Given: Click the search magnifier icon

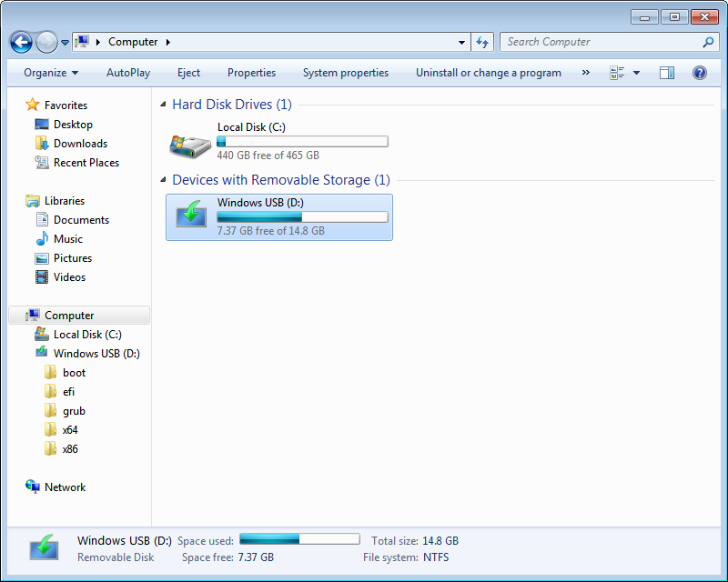Looking at the screenshot, I should coord(708,42).
